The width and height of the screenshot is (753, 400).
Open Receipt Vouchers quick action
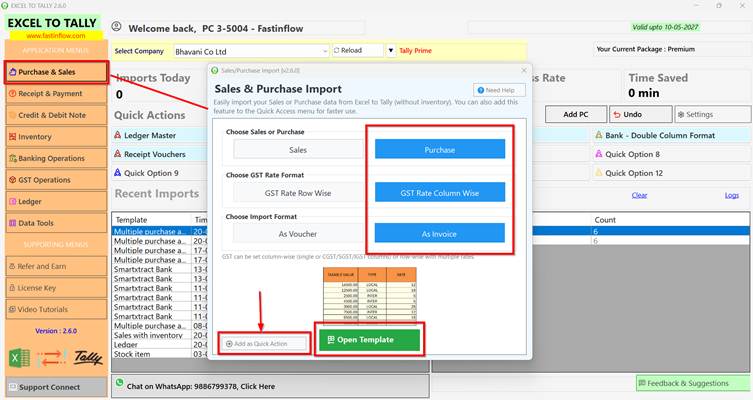tap(160, 154)
